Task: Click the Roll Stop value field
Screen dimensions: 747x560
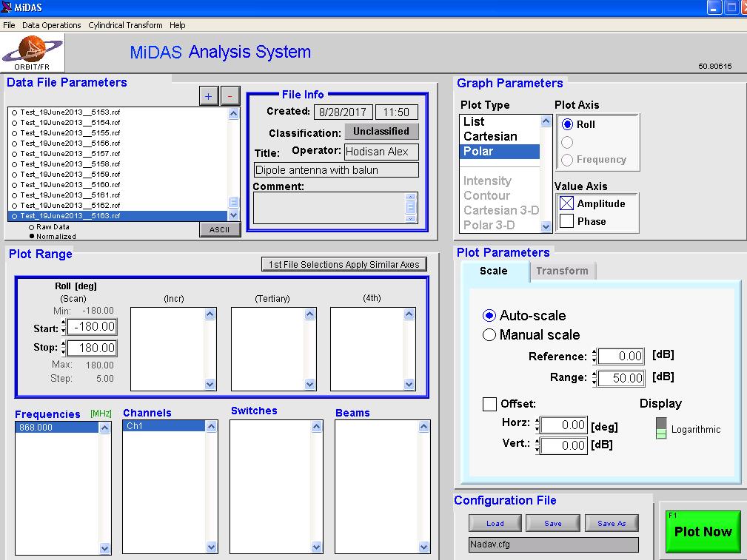Action: coord(92,348)
